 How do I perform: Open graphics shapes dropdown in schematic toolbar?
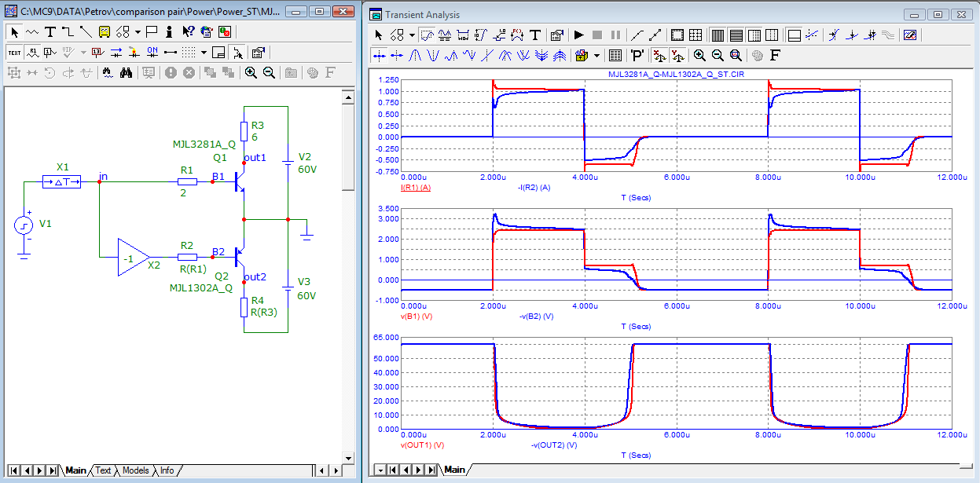(138, 31)
